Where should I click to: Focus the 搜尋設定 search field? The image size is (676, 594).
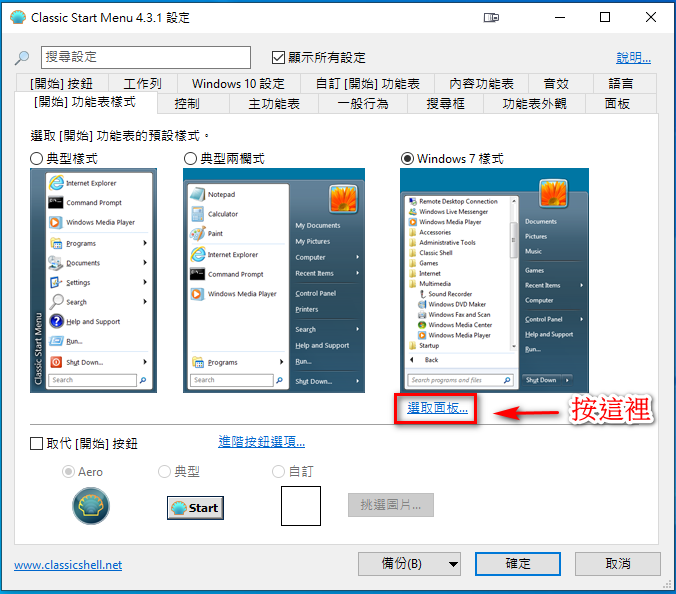tap(146, 57)
